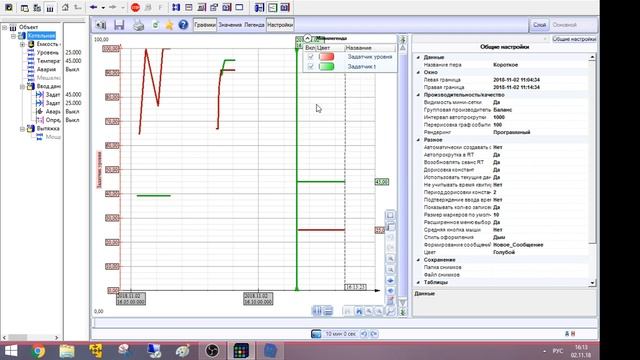Image resolution: width=640 pixels, height=360 pixels.
Task: Click the first icon left of the save disk
Action: [101, 25]
